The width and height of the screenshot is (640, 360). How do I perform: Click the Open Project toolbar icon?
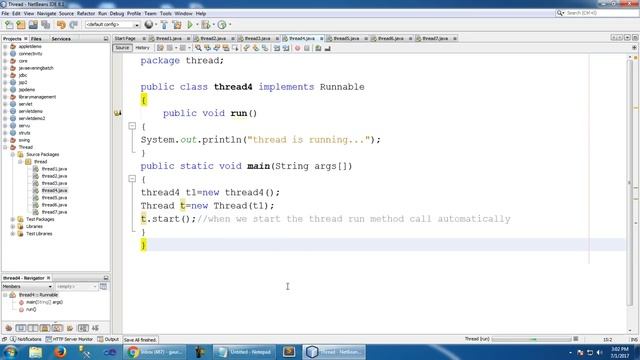click(x=33, y=25)
